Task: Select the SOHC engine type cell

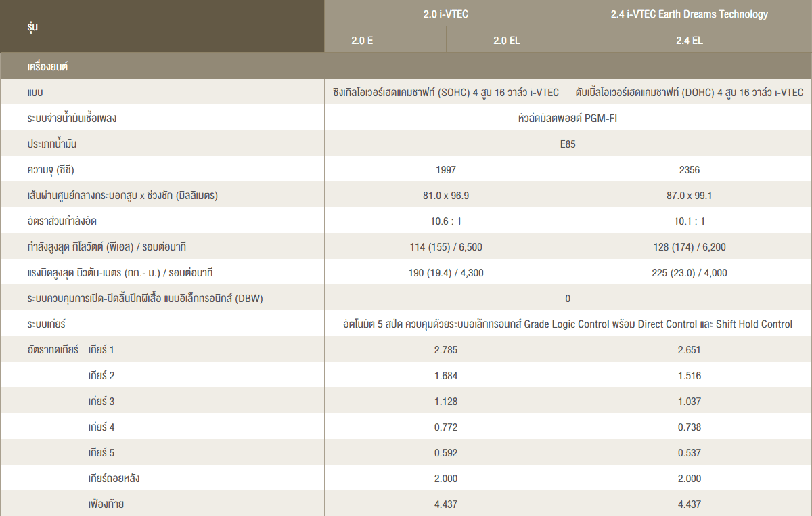Action: coord(446,92)
